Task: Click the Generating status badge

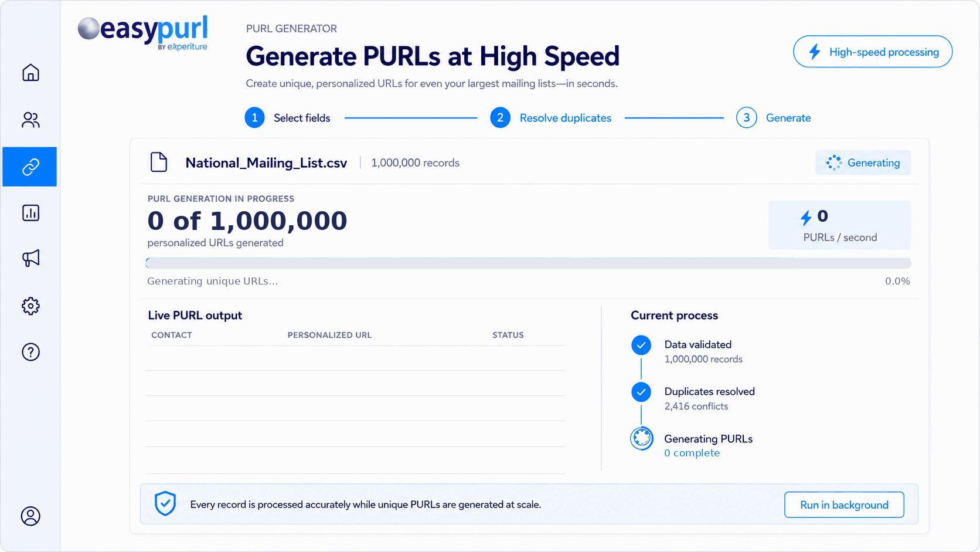Action: pos(863,162)
